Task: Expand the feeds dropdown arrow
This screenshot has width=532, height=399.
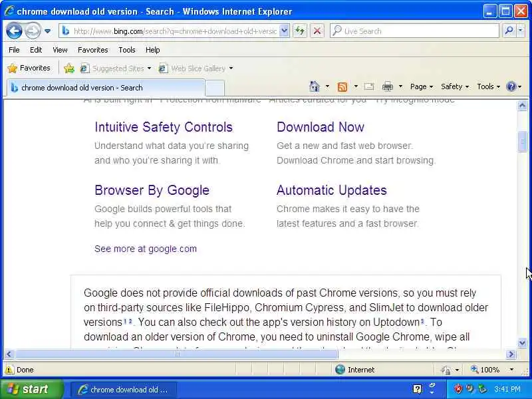Action: pyautogui.click(x=356, y=86)
